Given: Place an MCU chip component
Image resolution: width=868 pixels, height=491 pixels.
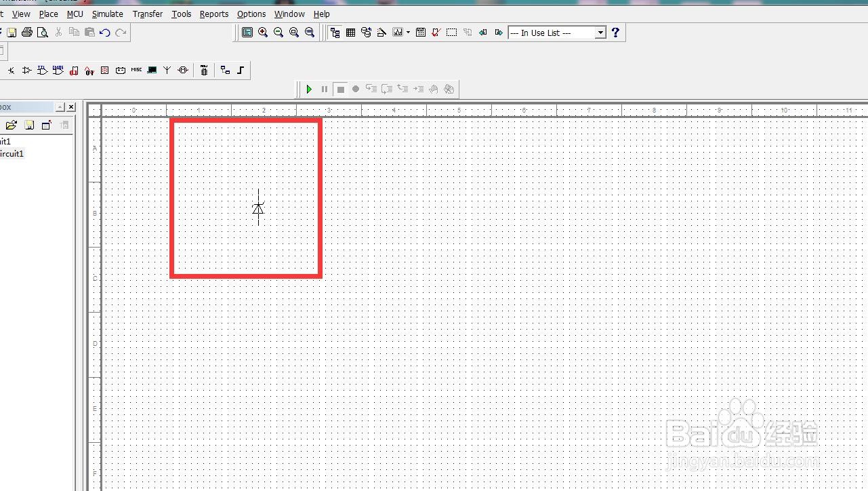Looking at the screenshot, I should point(204,70).
